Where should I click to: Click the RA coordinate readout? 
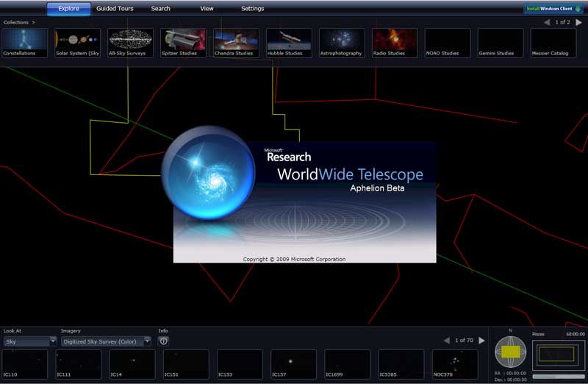(510, 374)
